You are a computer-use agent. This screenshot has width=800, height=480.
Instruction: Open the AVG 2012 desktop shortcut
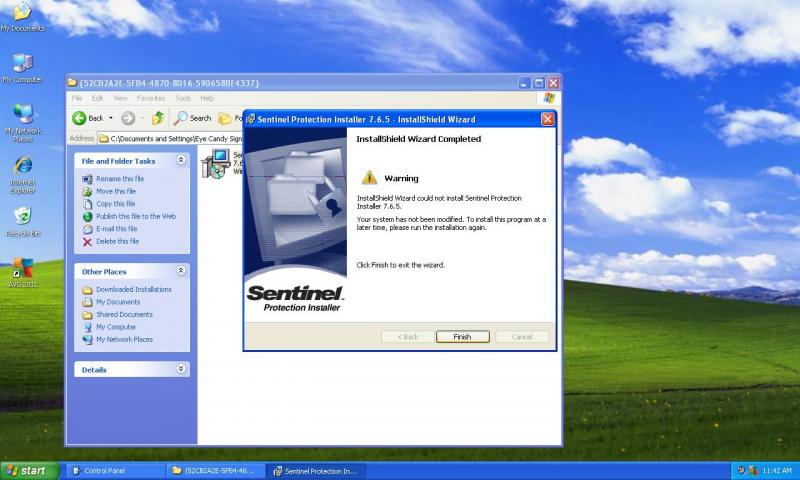tap(22, 272)
